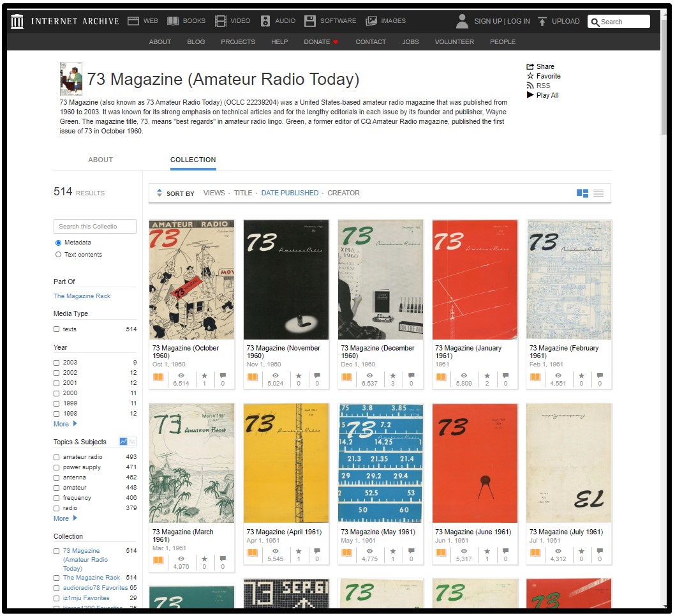Check the audioradio78 Favorites checkbox
Screen dimensions: 675x616
56,589
